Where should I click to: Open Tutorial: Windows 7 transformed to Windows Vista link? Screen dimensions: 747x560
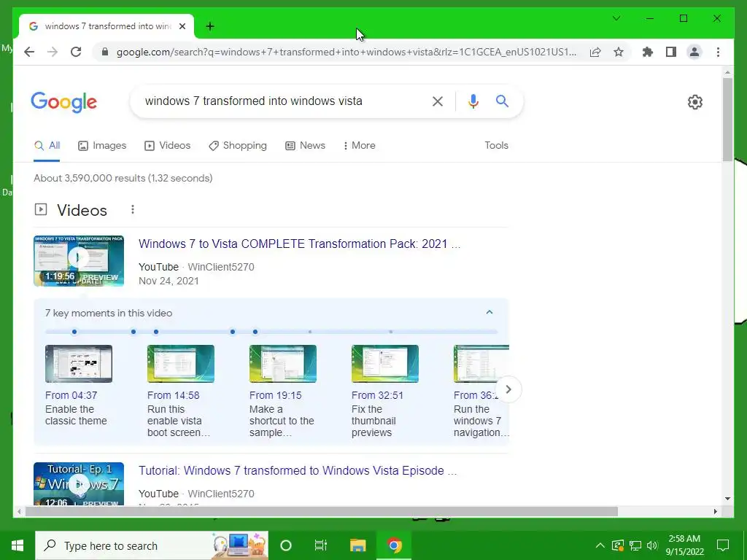[298, 470]
